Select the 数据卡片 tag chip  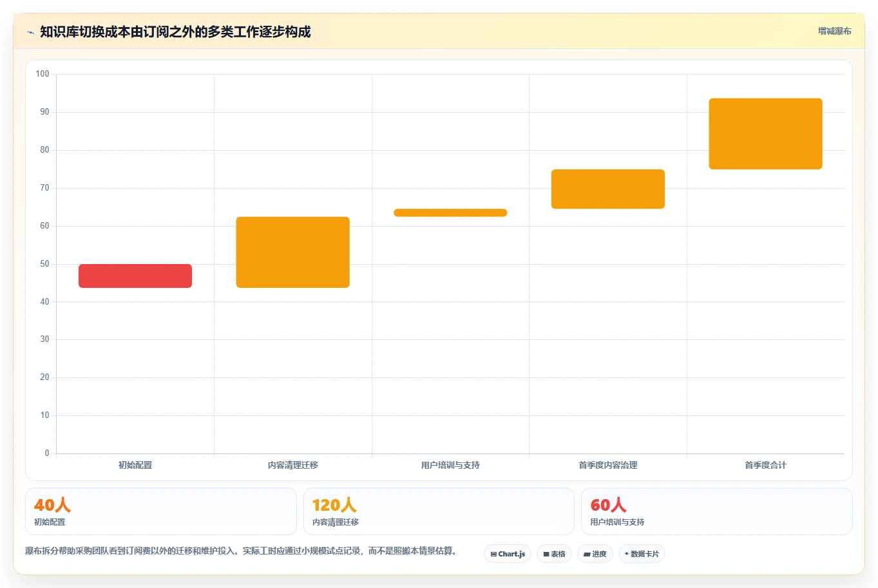click(x=642, y=554)
